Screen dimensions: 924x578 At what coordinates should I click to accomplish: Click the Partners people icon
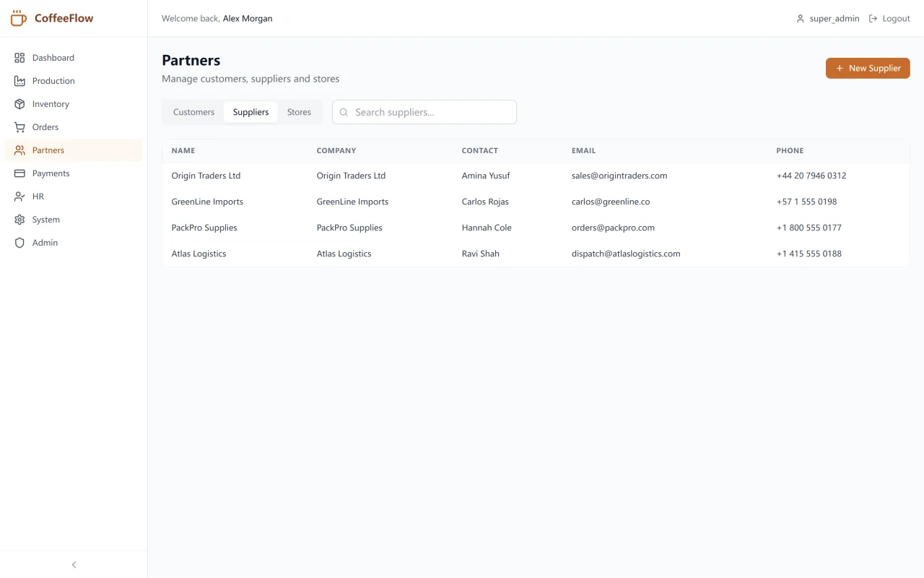(x=19, y=150)
